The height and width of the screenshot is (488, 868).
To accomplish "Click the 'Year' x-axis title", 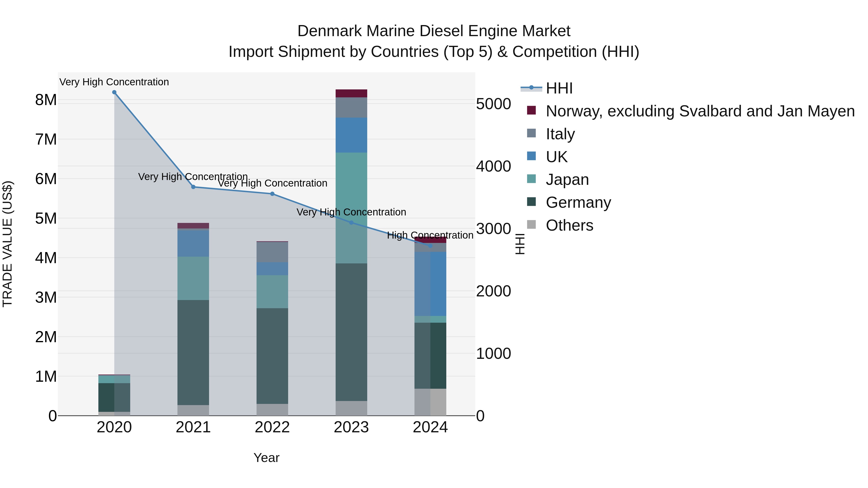I will [266, 458].
